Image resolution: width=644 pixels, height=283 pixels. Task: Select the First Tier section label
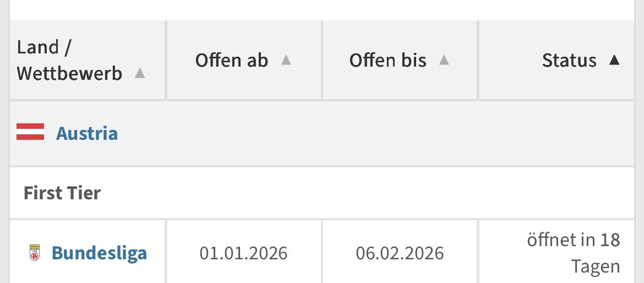click(x=62, y=193)
